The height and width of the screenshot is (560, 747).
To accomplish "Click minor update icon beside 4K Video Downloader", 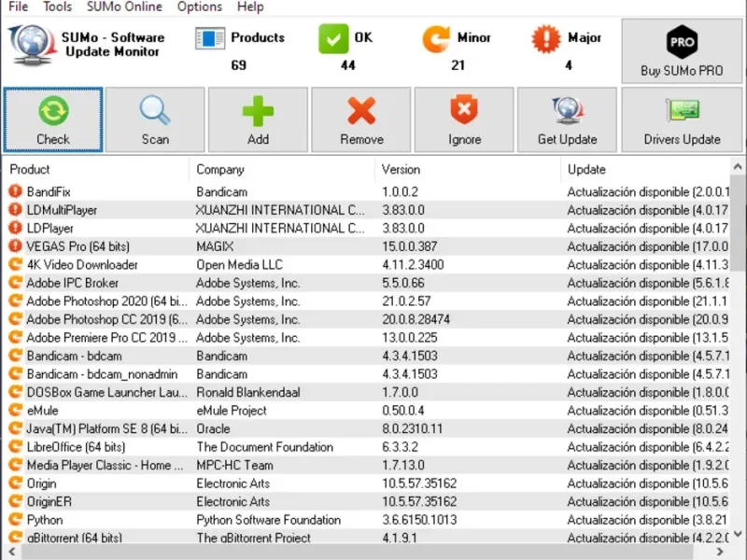I will point(15,264).
